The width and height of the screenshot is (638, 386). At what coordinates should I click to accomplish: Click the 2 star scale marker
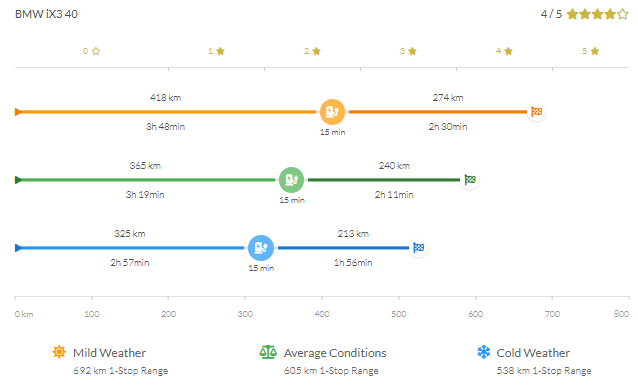click(x=312, y=51)
